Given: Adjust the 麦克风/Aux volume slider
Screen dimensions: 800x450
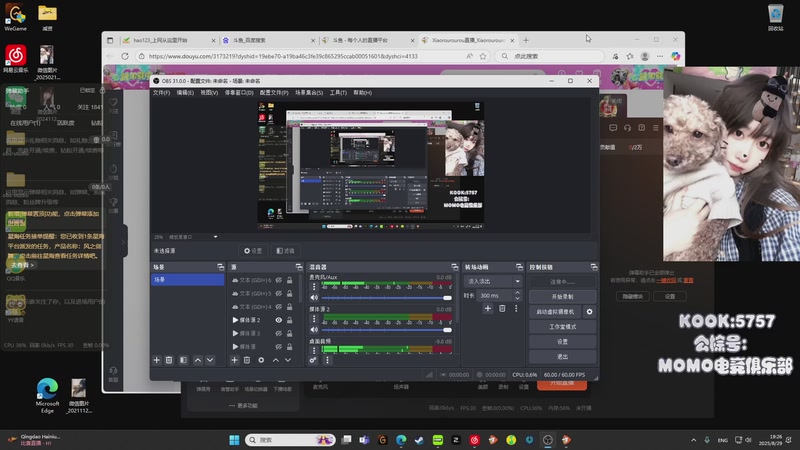Looking at the screenshot, I should (x=387, y=297).
